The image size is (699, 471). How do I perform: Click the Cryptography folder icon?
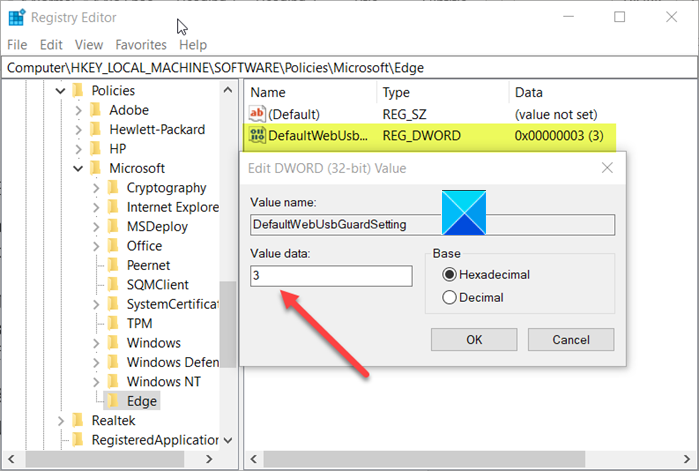[x=113, y=188]
